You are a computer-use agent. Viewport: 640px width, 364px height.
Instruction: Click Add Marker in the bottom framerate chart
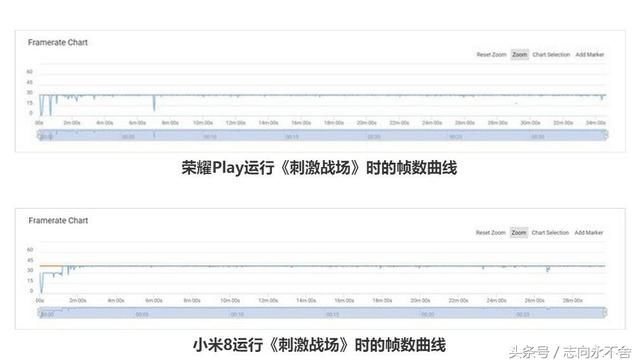tap(589, 232)
